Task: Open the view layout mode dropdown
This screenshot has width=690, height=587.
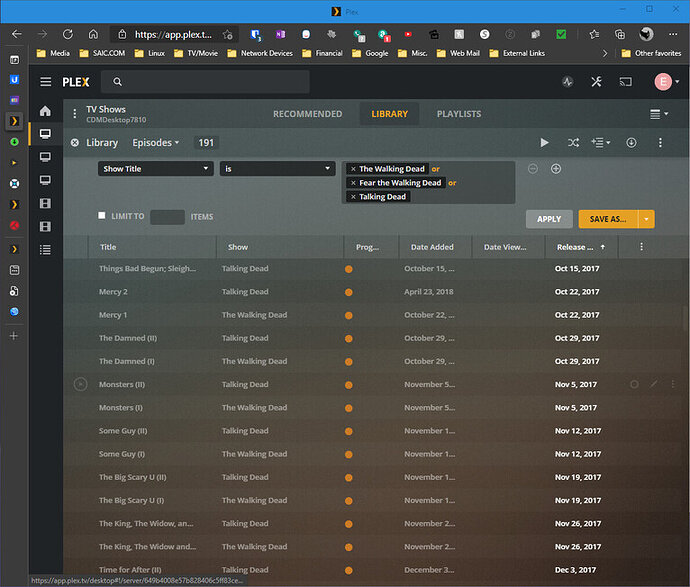Action: (659, 114)
